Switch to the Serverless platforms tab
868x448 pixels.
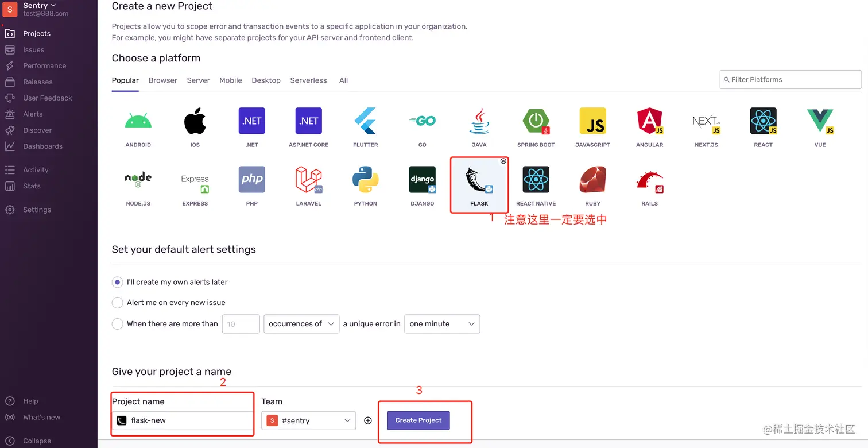pyautogui.click(x=309, y=80)
